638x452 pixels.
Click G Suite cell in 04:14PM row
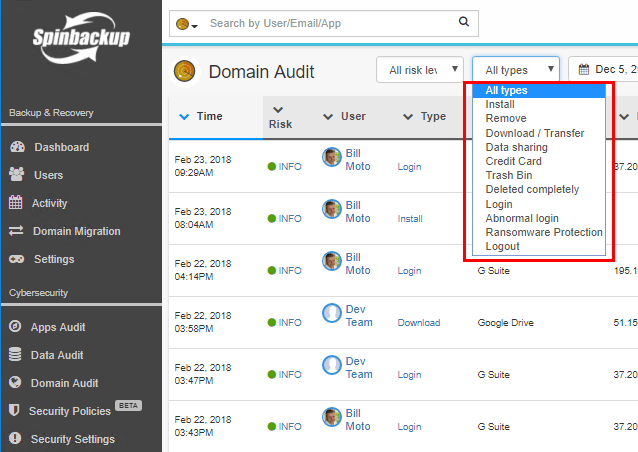[494, 271]
